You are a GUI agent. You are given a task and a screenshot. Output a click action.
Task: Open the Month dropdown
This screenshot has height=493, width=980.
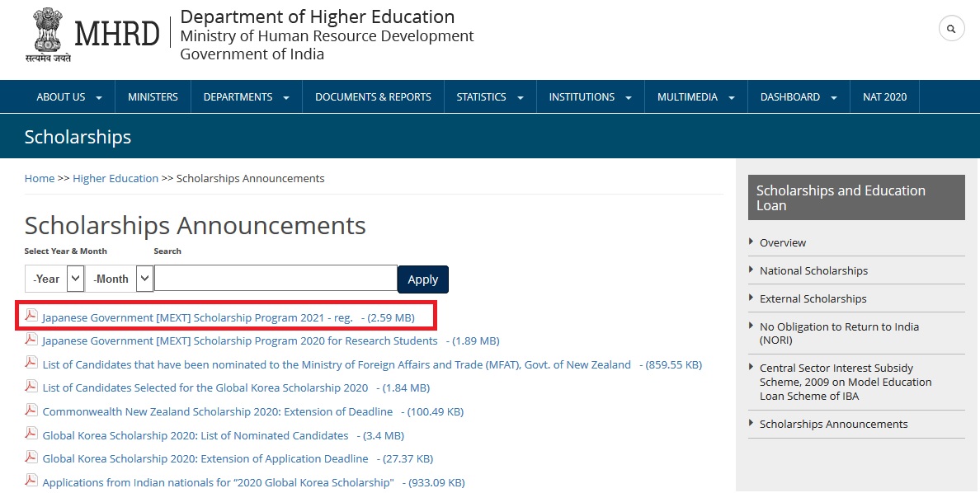(120, 279)
